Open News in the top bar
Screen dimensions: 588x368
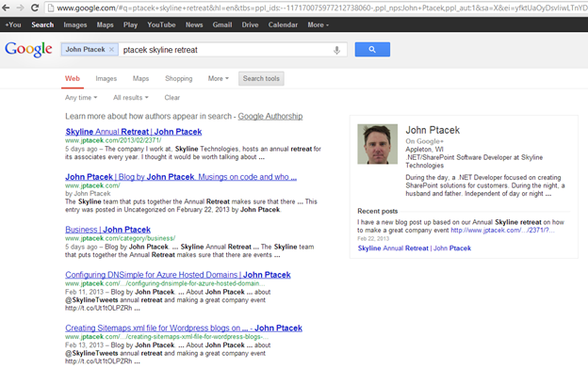[194, 24]
